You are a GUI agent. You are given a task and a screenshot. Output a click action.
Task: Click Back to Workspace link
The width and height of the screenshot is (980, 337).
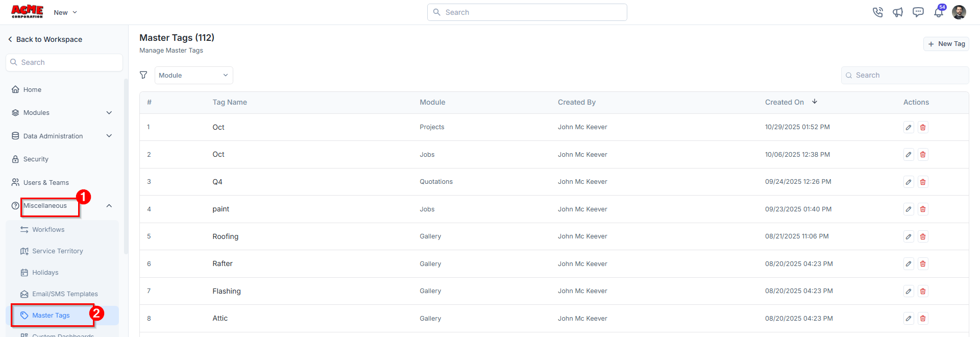pos(45,39)
